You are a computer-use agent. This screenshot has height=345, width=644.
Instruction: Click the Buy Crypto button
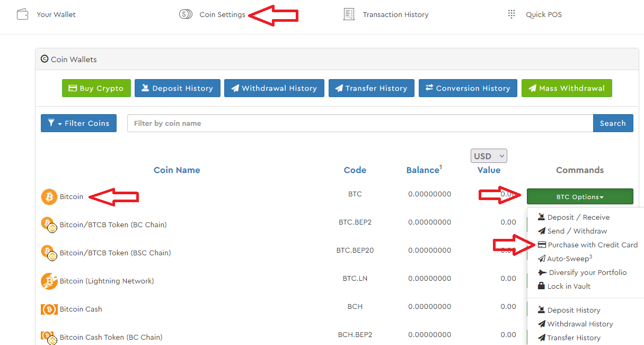point(95,88)
